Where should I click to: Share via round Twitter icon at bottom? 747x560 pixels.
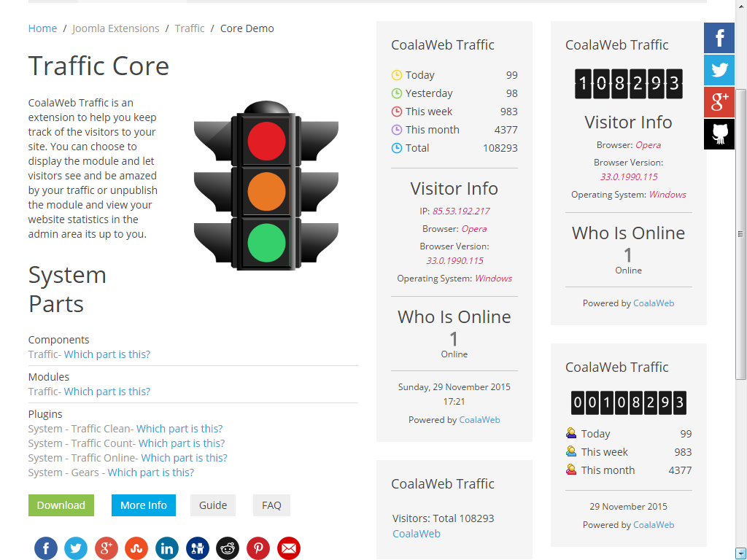[76, 548]
